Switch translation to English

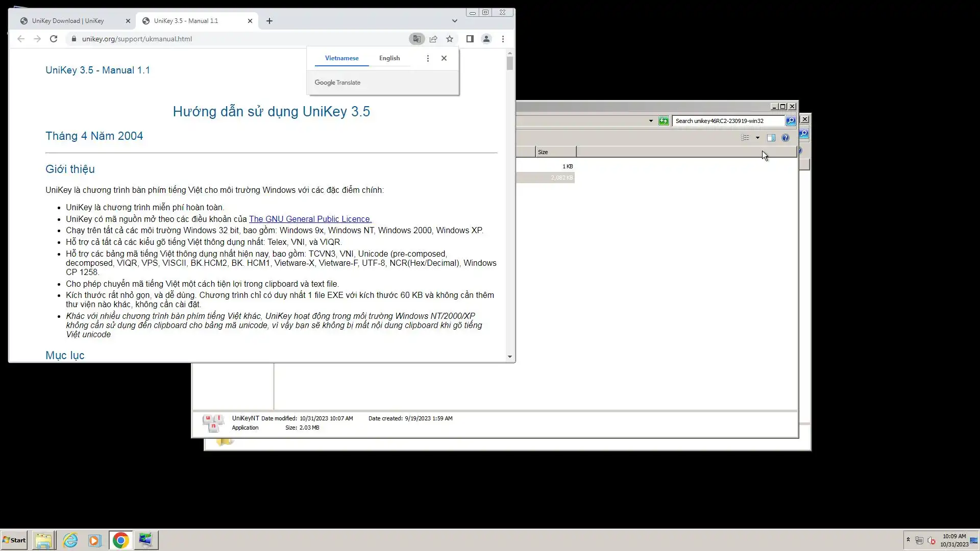point(389,58)
